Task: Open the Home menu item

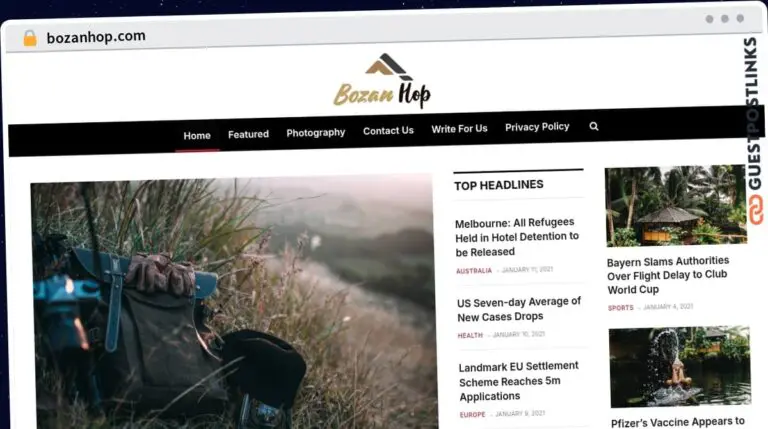Action: [x=197, y=136]
